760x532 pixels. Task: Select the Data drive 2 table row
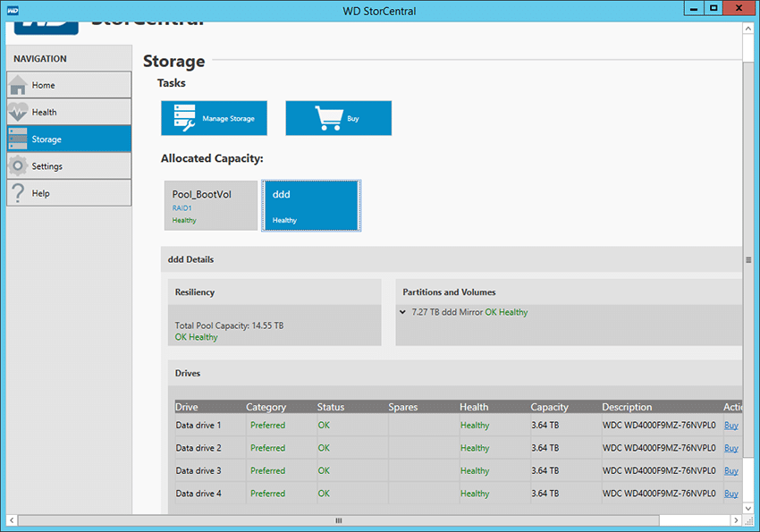458,448
